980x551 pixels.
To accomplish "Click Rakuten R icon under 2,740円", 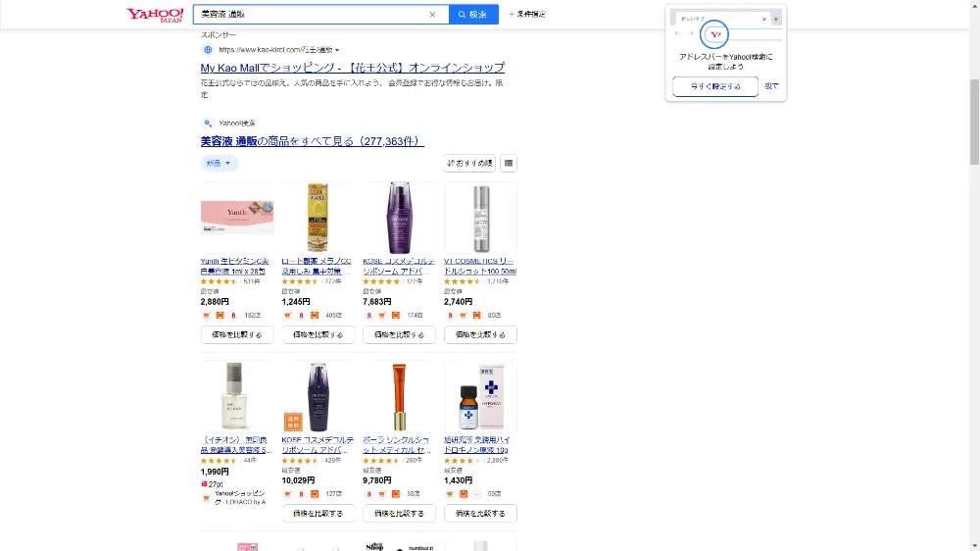I will click(x=450, y=316).
